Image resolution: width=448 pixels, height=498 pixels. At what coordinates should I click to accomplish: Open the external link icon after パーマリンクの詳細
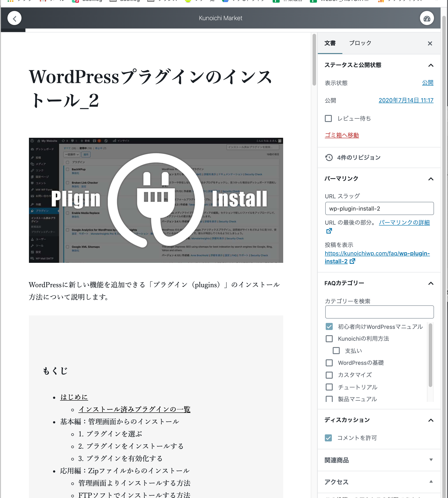tap(329, 231)
